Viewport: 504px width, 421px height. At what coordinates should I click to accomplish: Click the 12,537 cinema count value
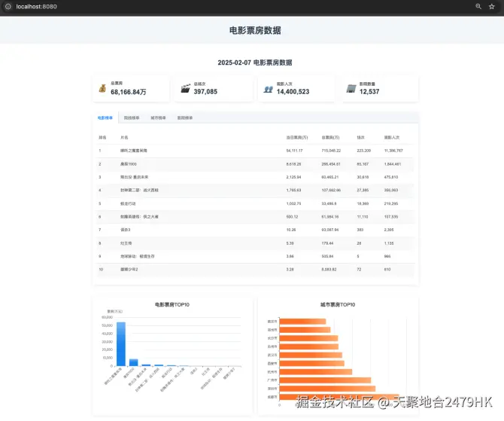[x=369, y=92]
